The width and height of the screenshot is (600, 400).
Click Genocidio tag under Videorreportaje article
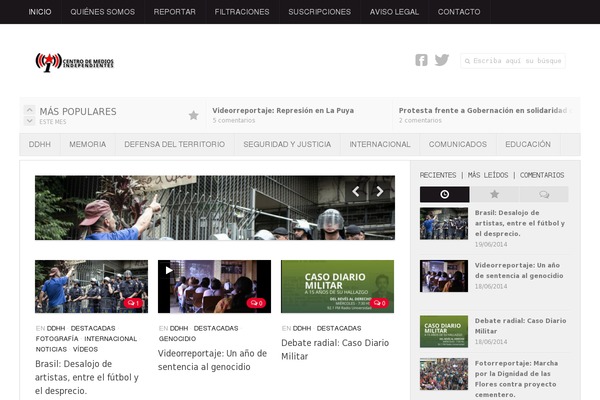pos(177,339)
